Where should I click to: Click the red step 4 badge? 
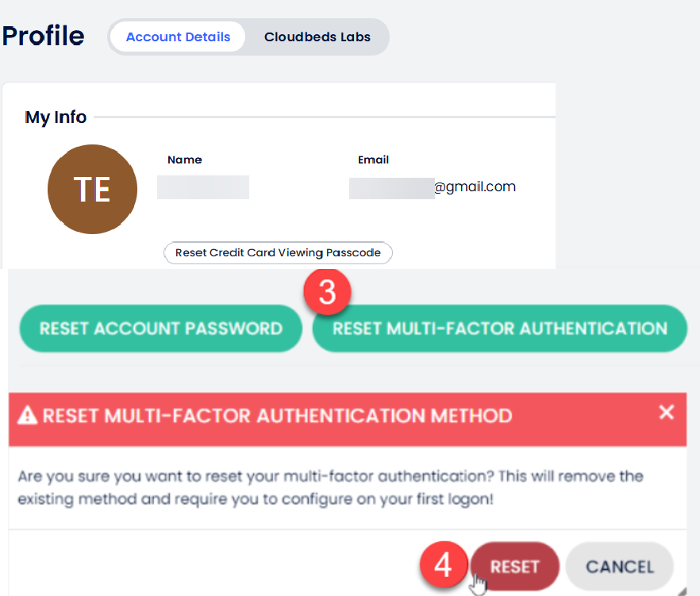pos(444,566)
